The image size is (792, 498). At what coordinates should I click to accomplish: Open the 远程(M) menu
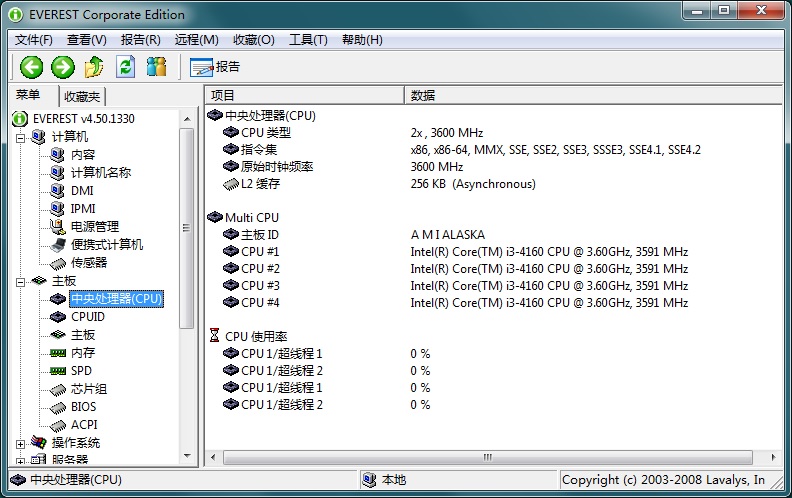point(196,39)
